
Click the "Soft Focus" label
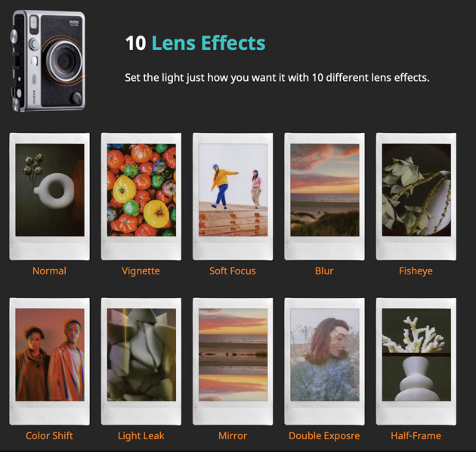click(x=233, y=271)
